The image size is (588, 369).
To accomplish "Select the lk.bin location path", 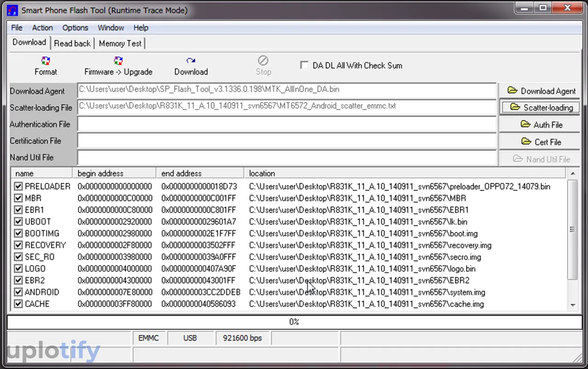I will 358,222.
